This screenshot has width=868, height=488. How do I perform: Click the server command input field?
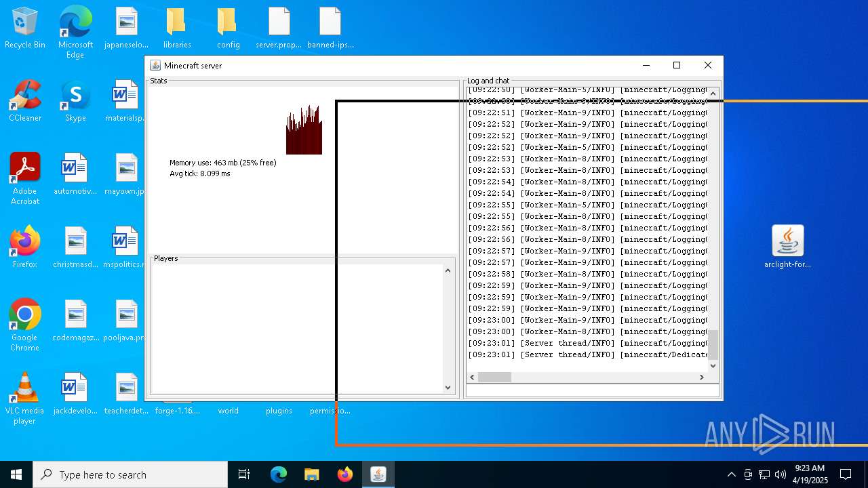point(593,390)
